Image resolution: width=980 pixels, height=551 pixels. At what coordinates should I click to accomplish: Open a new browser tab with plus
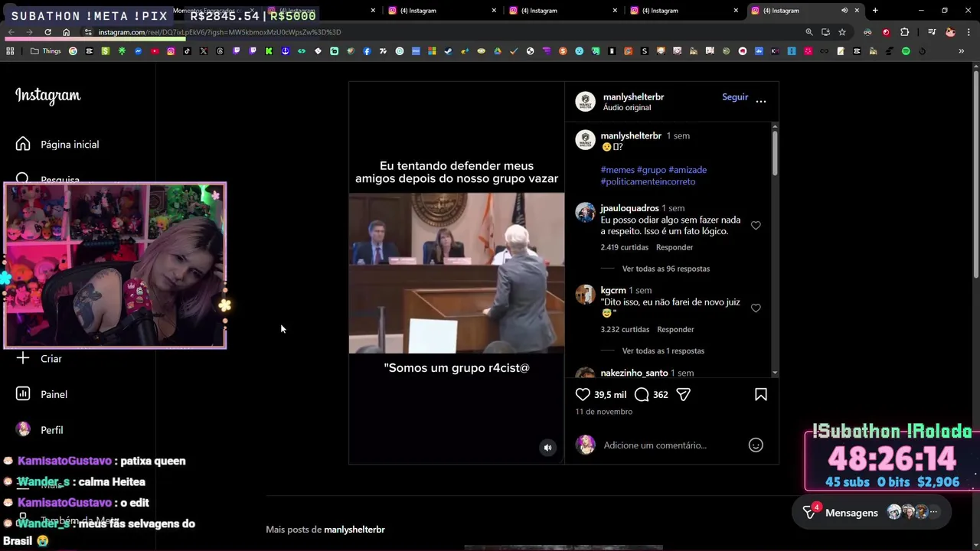tap(875, 11)
